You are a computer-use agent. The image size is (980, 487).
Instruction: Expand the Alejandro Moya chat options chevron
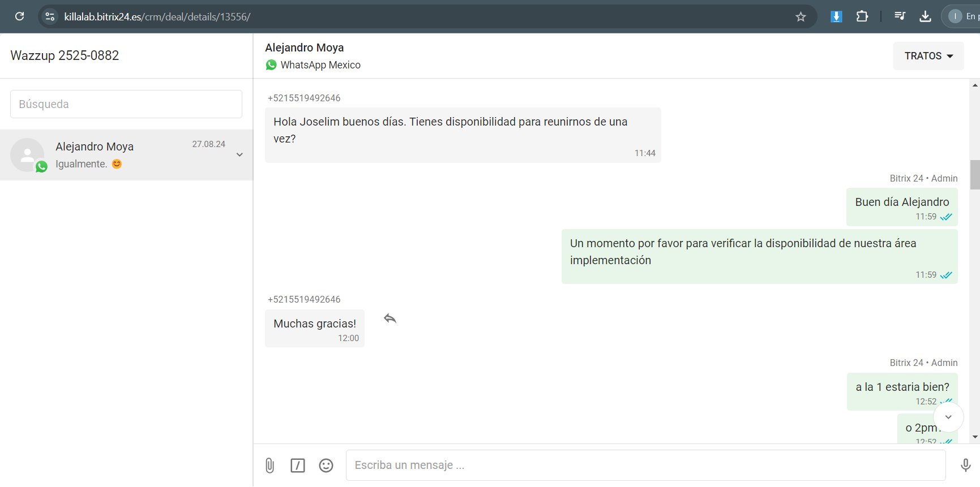click(239, 155)
